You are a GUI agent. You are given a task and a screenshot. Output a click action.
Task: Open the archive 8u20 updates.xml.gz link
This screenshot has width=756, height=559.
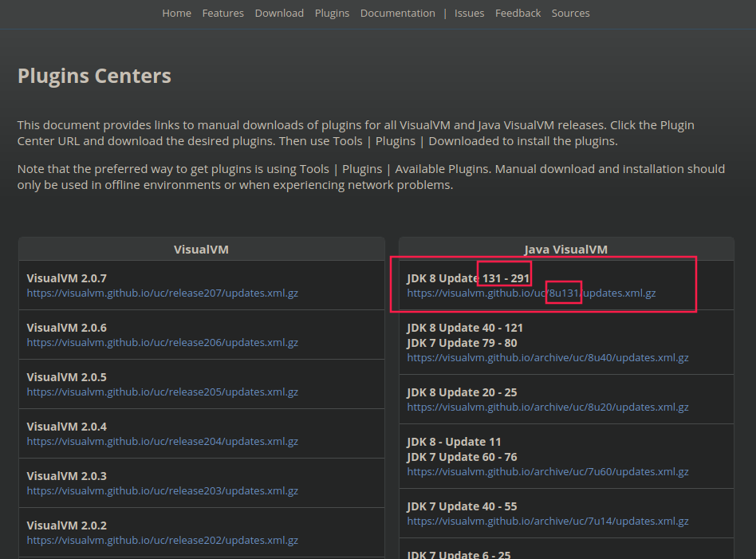pos(548,407)
